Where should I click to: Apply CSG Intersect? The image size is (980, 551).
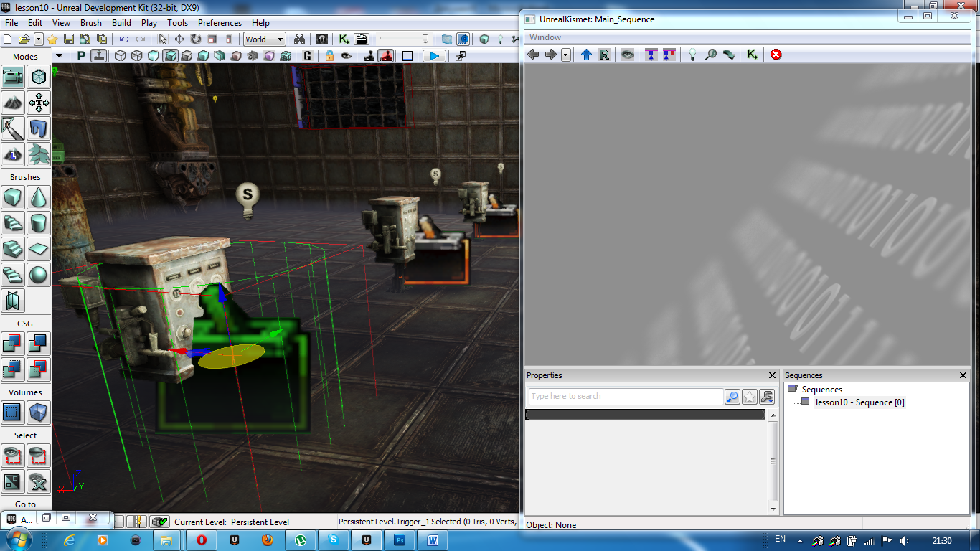pos(14,369)
